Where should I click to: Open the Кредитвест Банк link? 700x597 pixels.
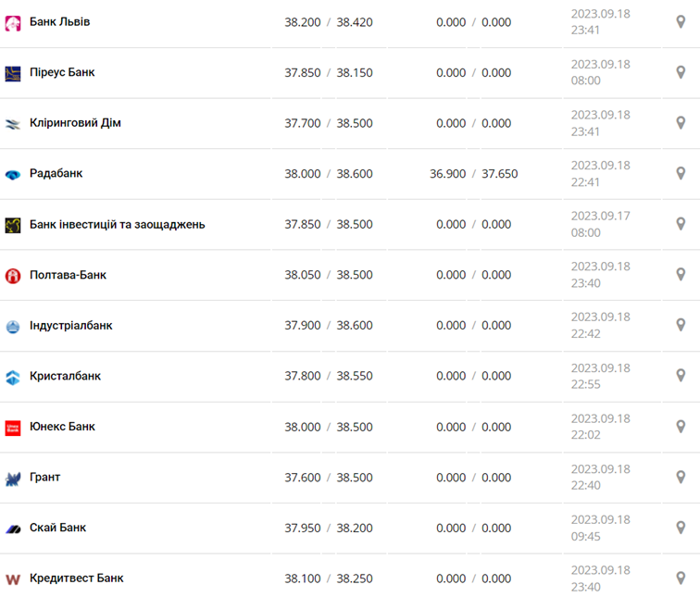coord(76,578)
